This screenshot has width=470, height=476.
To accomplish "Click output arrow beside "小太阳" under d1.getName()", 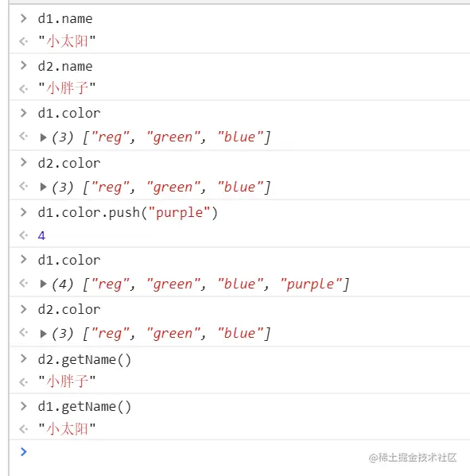I will click(23, 429).
